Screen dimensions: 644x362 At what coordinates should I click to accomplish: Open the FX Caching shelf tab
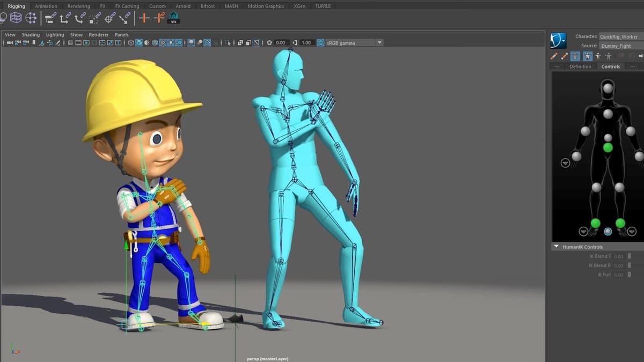(x=127, y=6)
